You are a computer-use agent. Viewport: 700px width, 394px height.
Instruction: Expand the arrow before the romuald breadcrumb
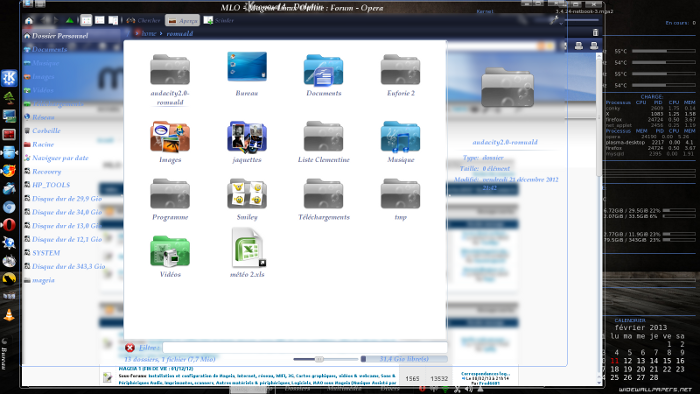coord(161,33)
